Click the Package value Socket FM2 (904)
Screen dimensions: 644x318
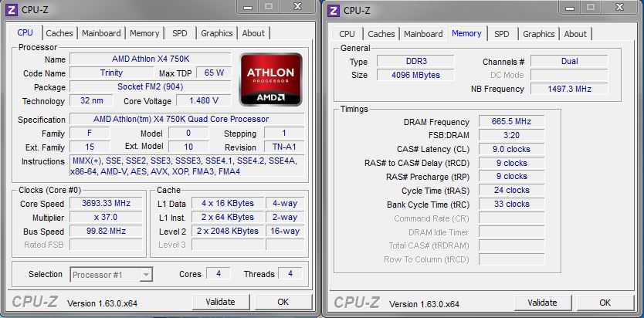click(151, 87)
